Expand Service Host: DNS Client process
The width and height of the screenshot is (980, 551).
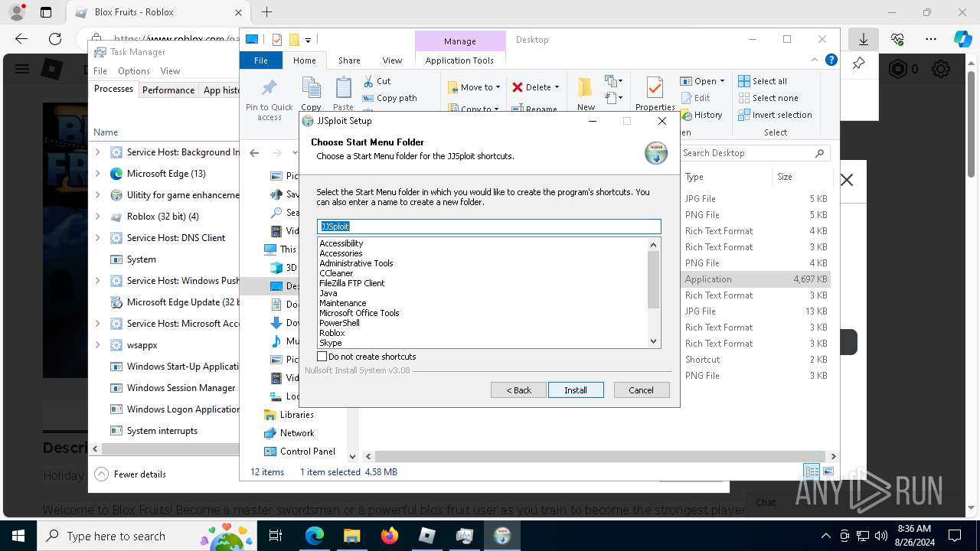[97, 238]
